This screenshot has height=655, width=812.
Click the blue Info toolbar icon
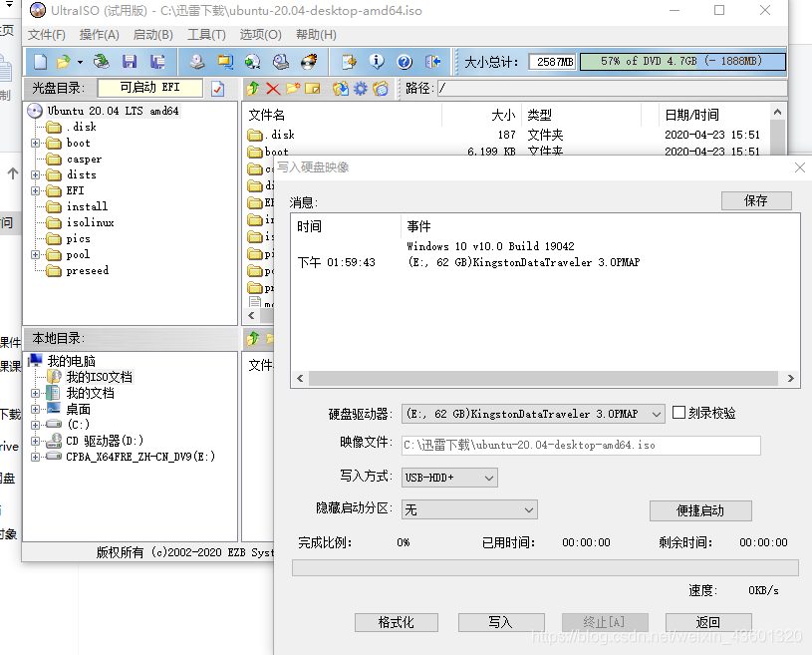(x=377, y=62)
